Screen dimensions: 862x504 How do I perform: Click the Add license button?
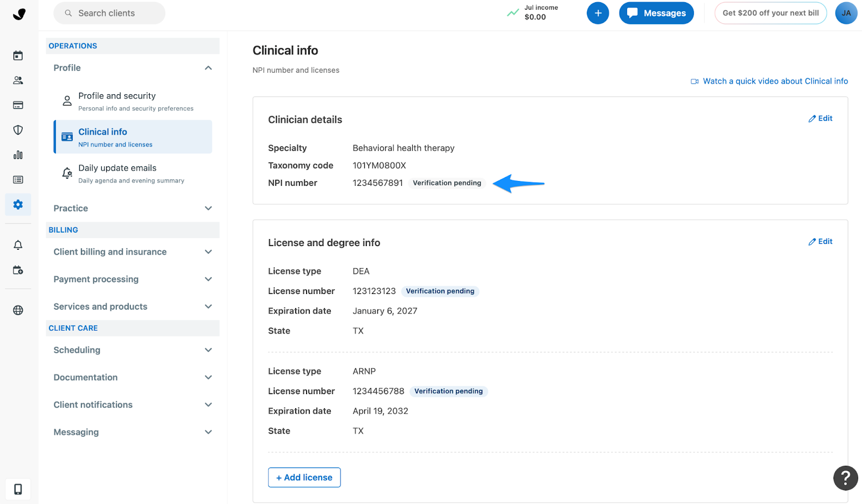304,477
